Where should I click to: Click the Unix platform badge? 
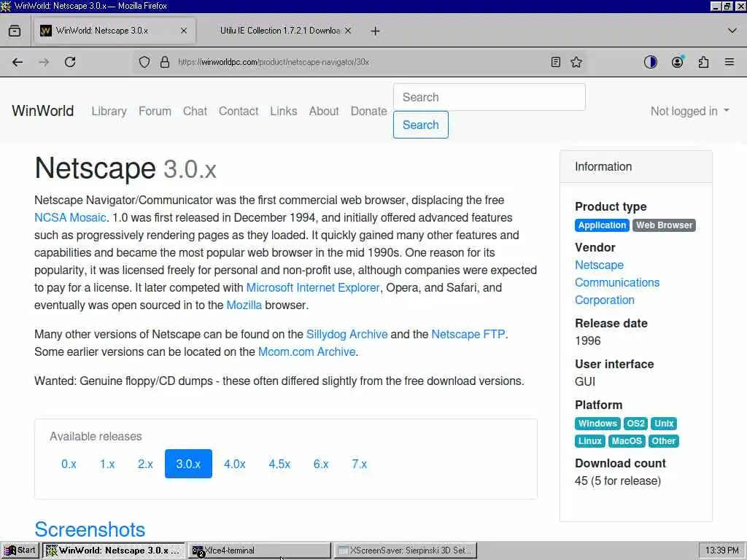tap(664, 424)
